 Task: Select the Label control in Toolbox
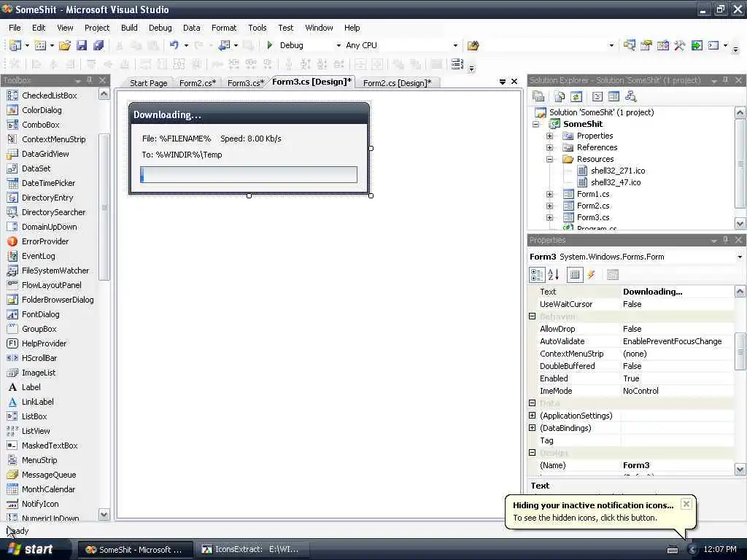click(x=31, y=387)
